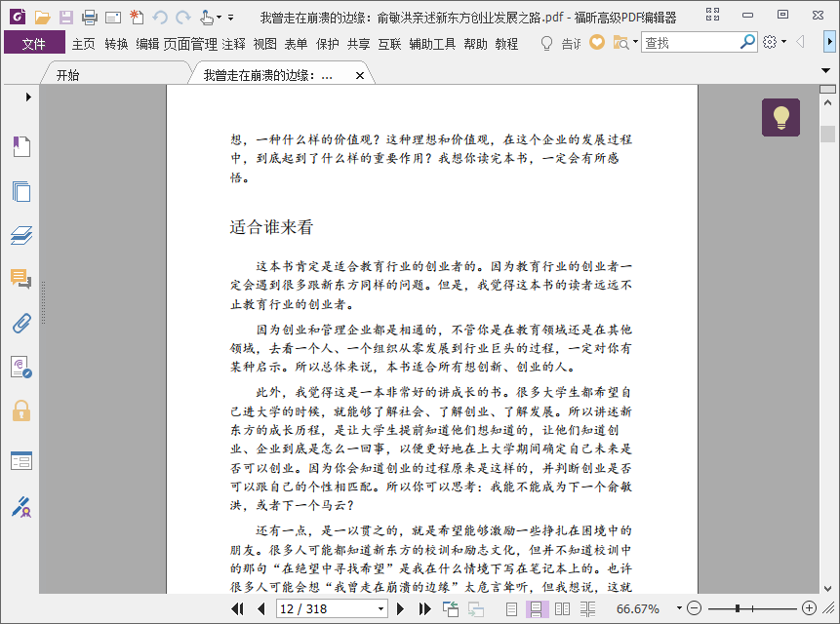Open the search settings gear
The image size is (840, 624).
coord(770,42)
